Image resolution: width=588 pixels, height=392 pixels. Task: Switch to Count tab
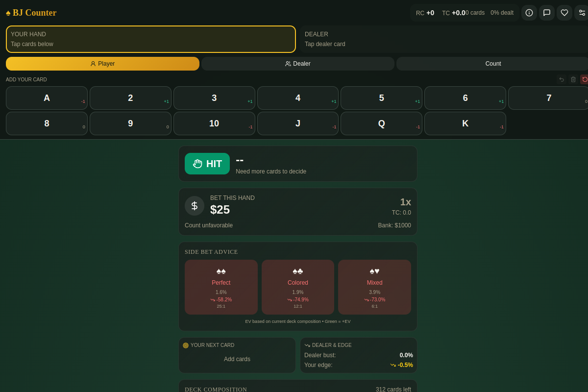click(x=492, y=64)
